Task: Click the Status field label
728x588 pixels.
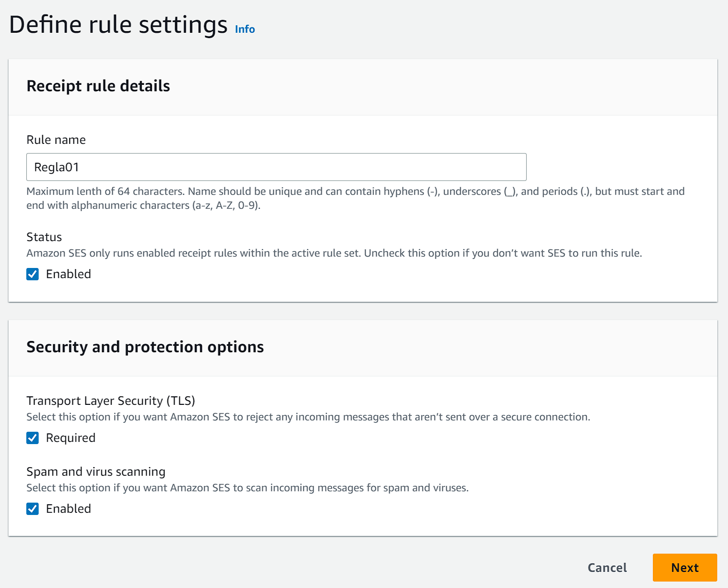Action: click(44, 237)
